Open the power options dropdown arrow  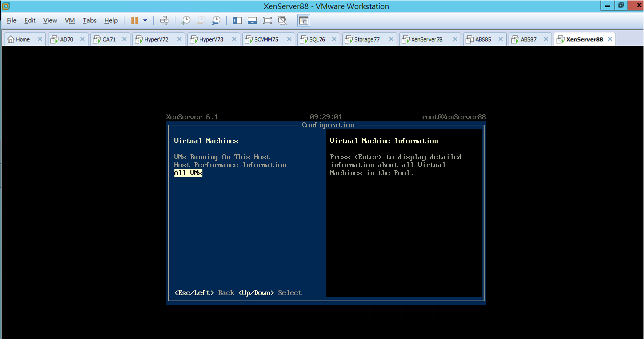click(145, 20)
